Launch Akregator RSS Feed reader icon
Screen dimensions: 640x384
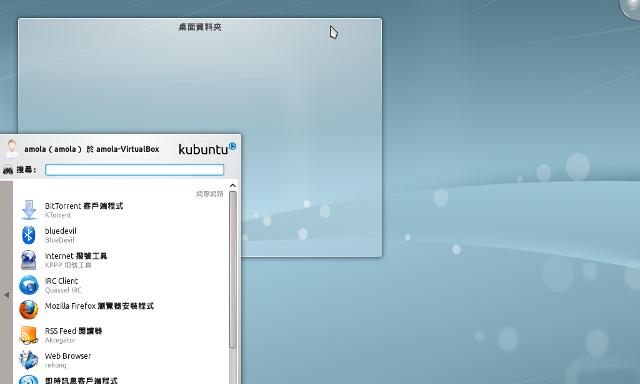click(x=29, y=335)
